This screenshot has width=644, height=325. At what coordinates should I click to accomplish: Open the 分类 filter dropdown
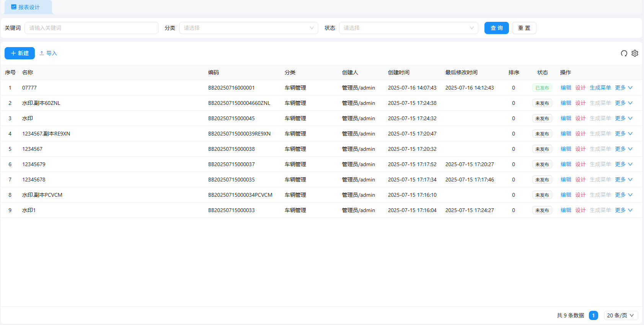pos(248,28)
